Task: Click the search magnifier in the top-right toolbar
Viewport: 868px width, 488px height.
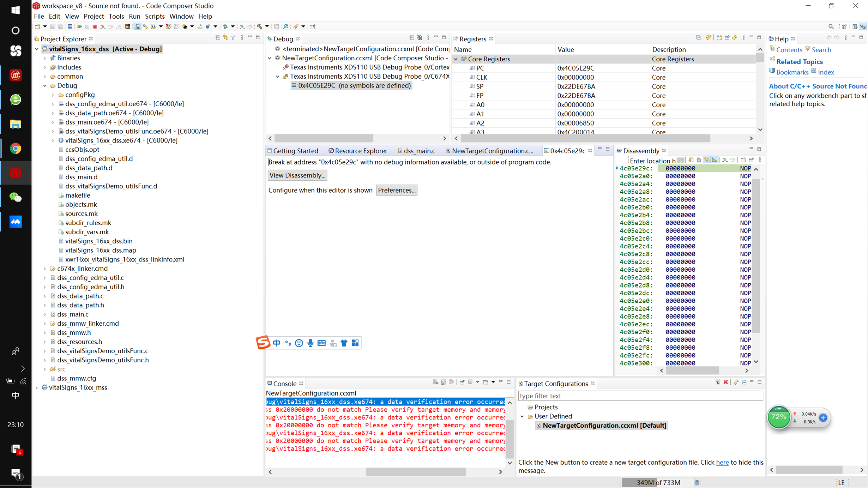Action: click(x=831, y=26)
